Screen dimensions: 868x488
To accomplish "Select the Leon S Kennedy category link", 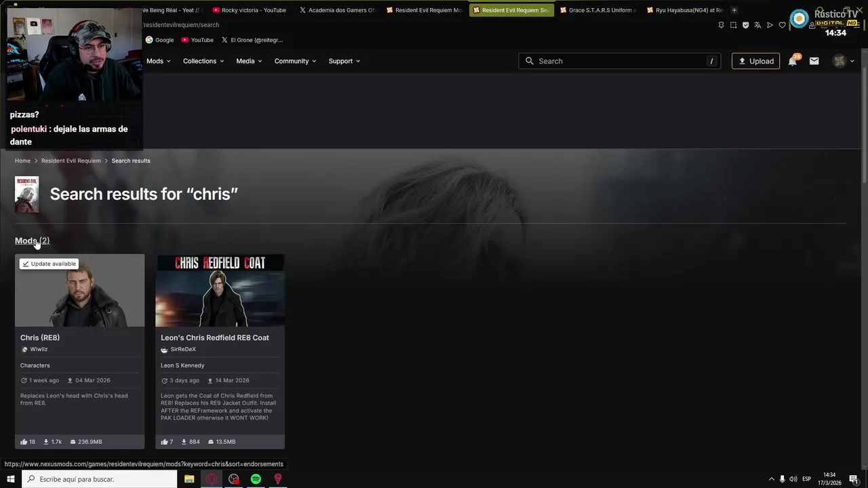I will pyautogui.click(x=182, y=365).
